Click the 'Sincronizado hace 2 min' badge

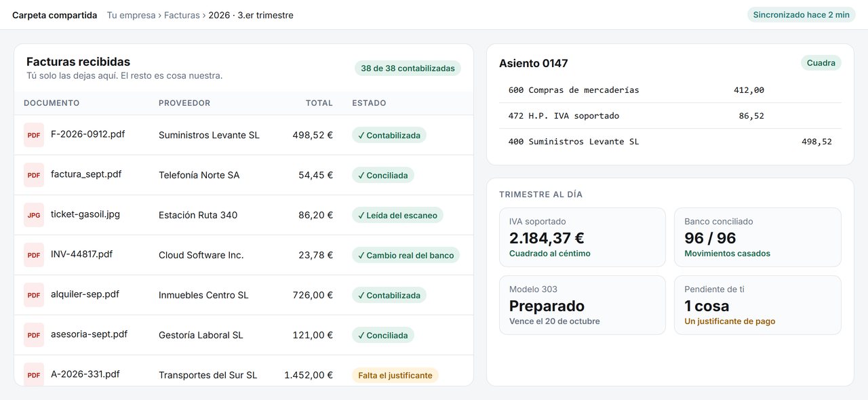[802, 15]
